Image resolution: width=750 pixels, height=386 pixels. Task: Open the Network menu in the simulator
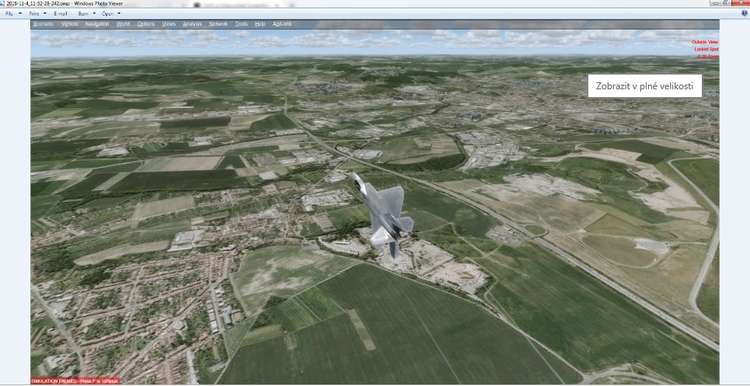tap(218, 24)
